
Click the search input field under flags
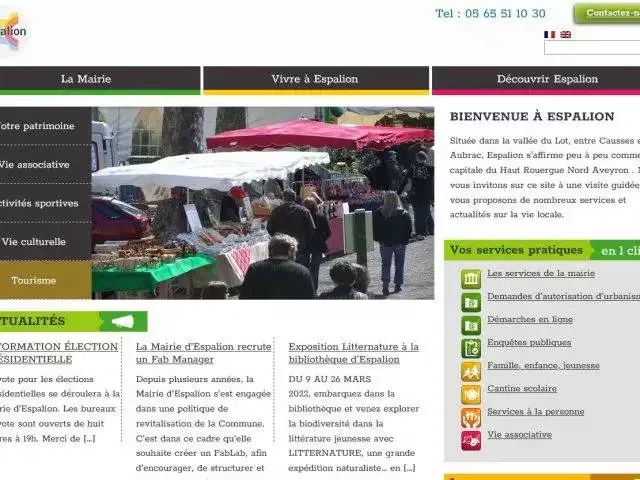(592, 48)
